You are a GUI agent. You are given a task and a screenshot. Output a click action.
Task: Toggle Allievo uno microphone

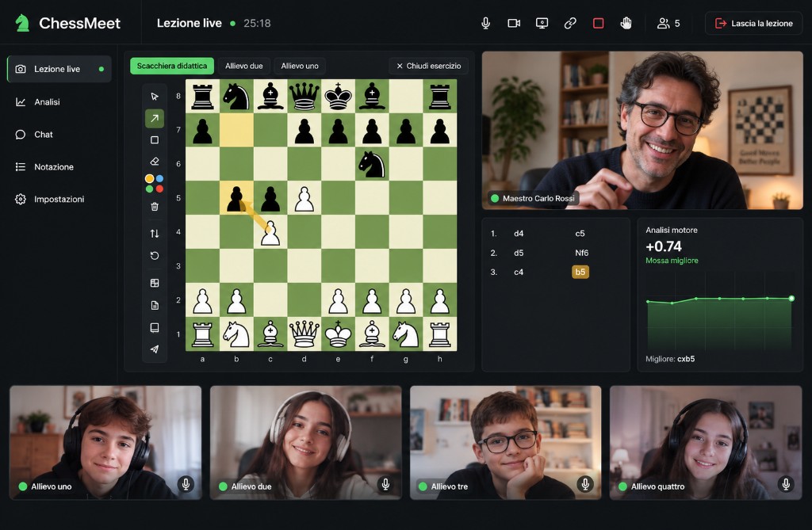tap(186, 484)
